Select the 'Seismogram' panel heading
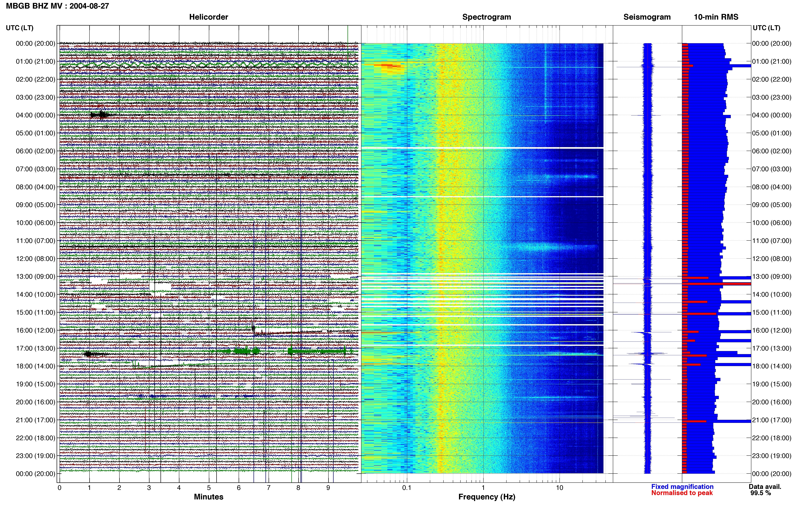 (647, 17)
